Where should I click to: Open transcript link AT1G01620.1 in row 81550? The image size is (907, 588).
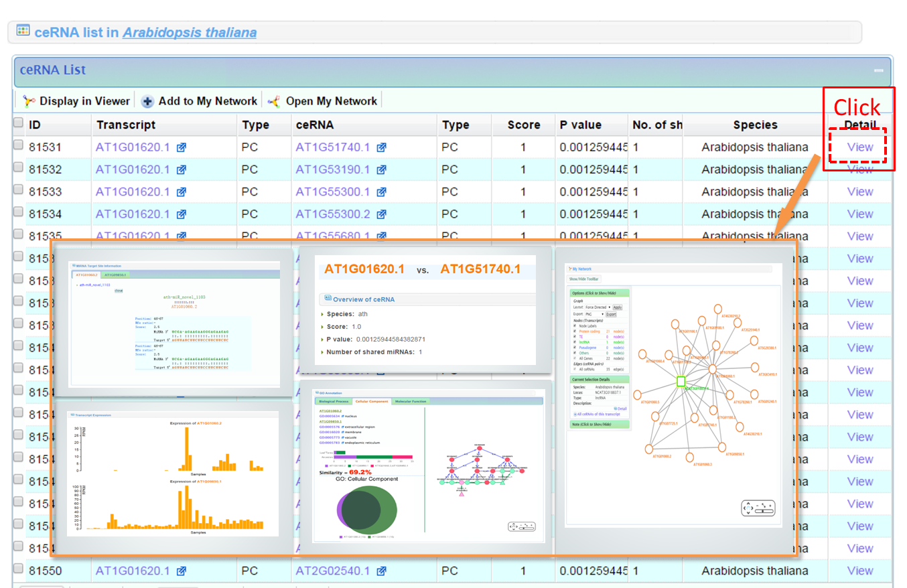coord(133,571)
